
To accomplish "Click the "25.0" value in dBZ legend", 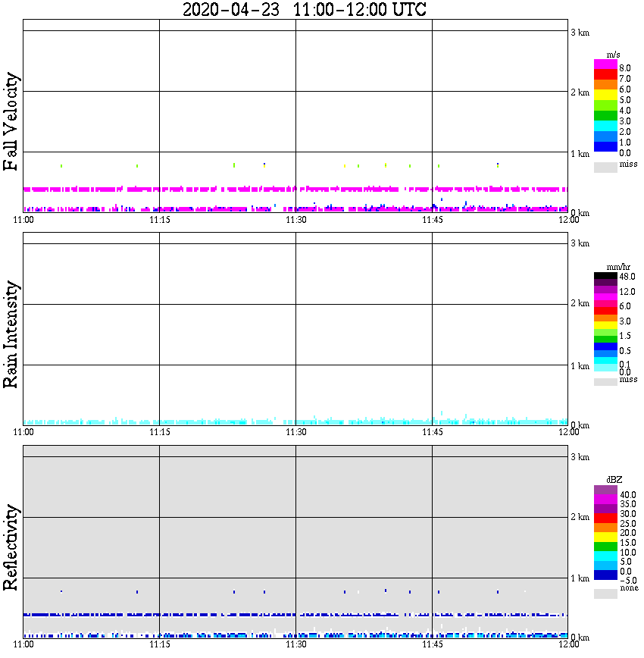I will click(x=628, y=524).
